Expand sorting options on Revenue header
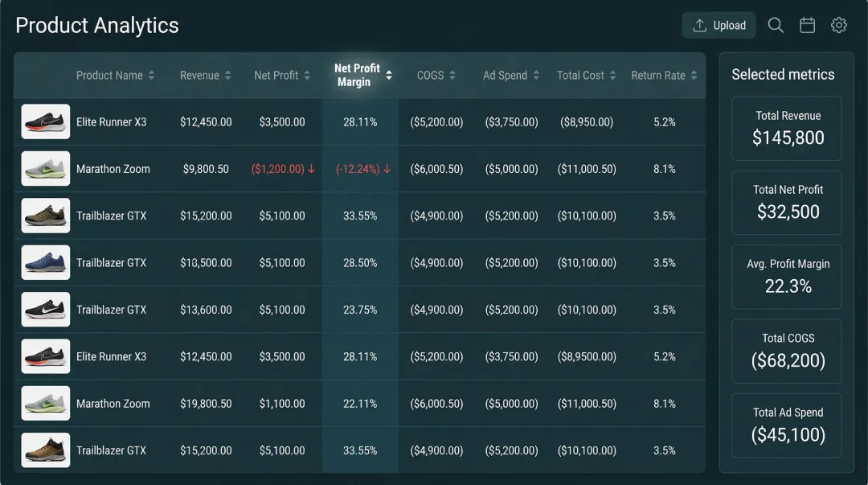The width and height of the screenshot is (868, 485). coord(229,75)
